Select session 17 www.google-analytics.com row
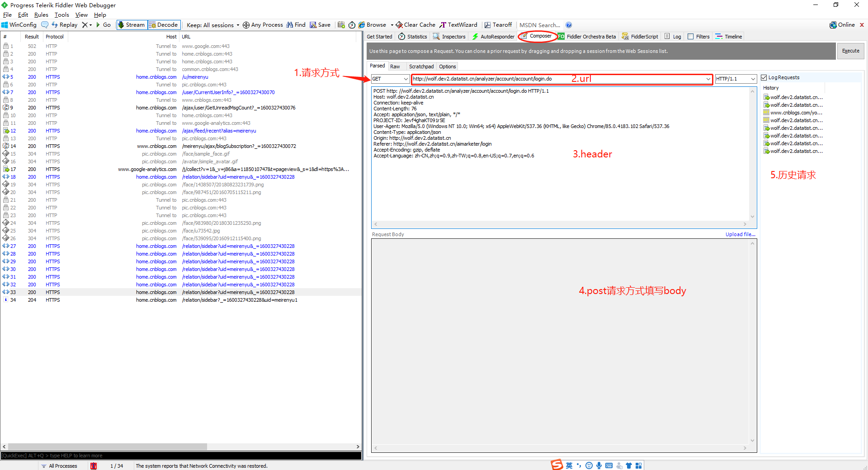The image size is (868, 470). pos(181,169)
